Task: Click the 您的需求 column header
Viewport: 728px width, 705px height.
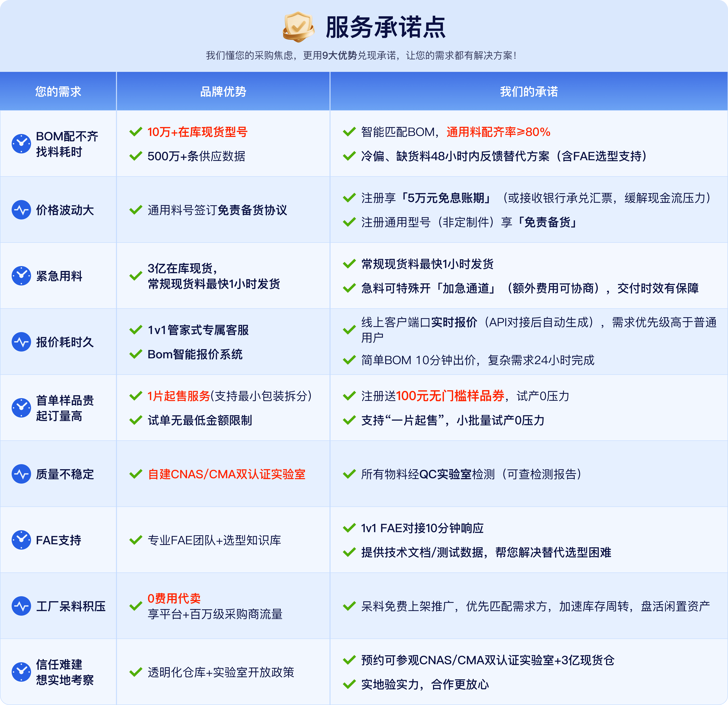Action: [x=58, y=91]
